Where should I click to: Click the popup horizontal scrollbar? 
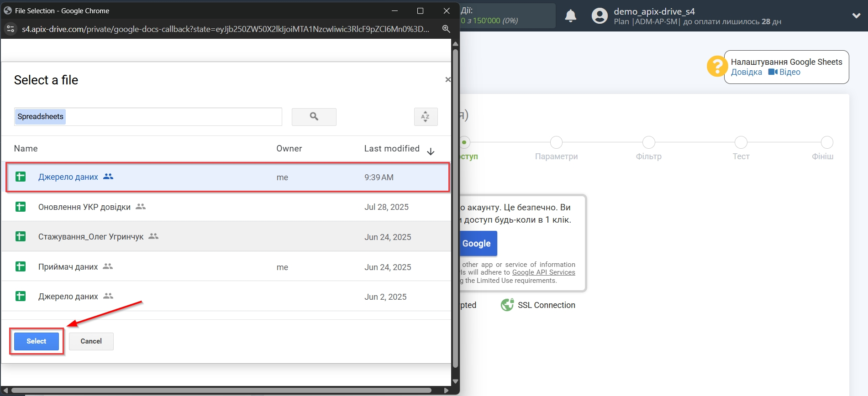[x=221, y=391]
